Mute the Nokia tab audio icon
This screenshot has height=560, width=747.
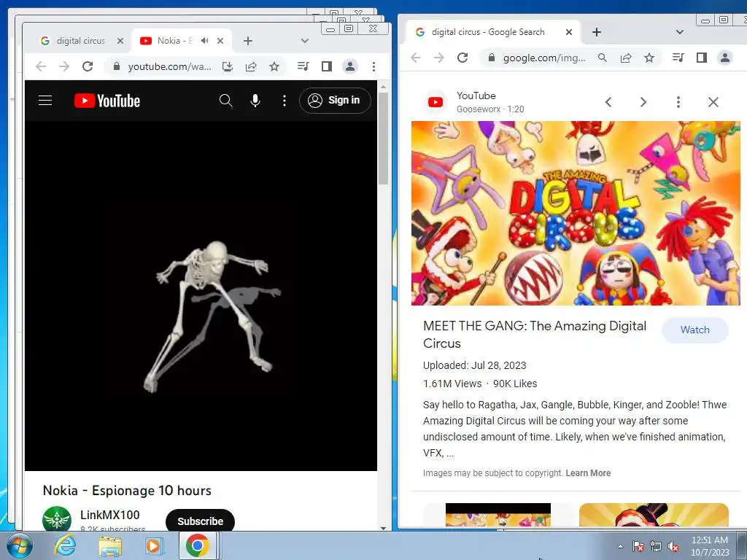(205, 41)
